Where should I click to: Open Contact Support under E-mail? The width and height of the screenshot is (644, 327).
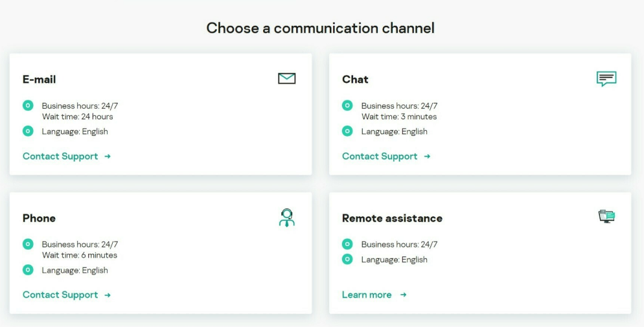coord(60,156)
